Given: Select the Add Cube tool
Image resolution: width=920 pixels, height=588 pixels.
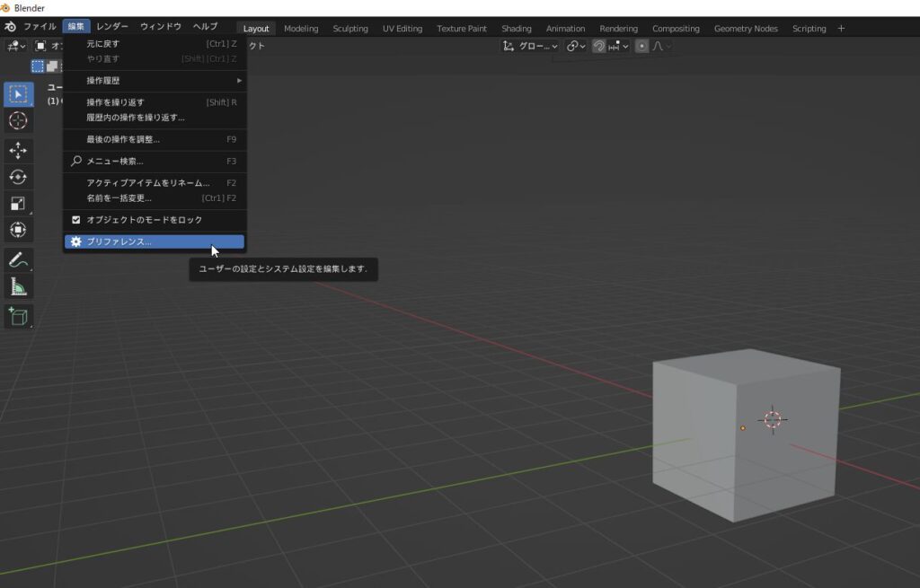Looking at the screenshot, I should point(18,317).
